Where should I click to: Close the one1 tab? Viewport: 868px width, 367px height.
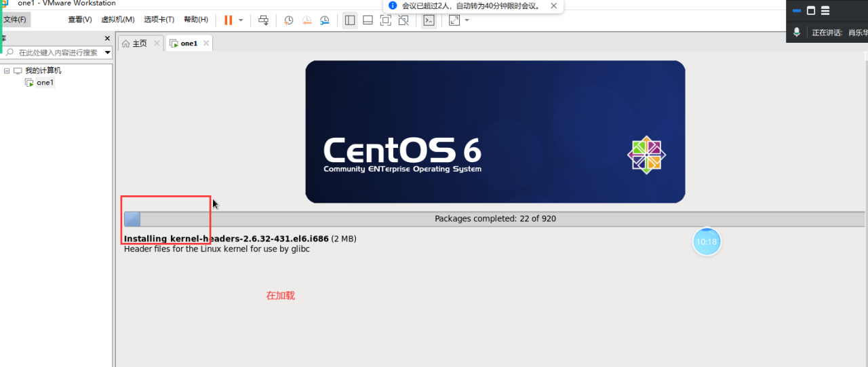[206, 43]
